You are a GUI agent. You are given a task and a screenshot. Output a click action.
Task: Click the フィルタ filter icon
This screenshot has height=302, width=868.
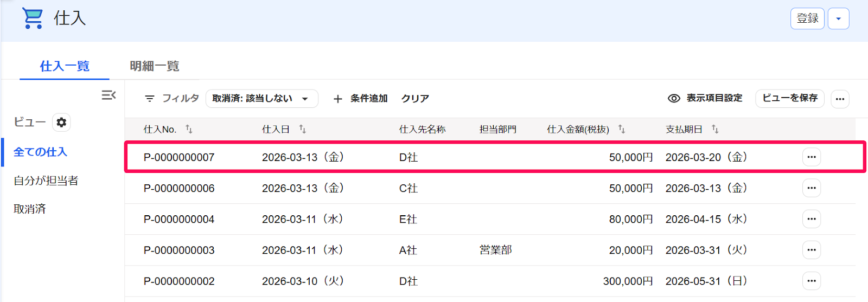coord(150,99)
